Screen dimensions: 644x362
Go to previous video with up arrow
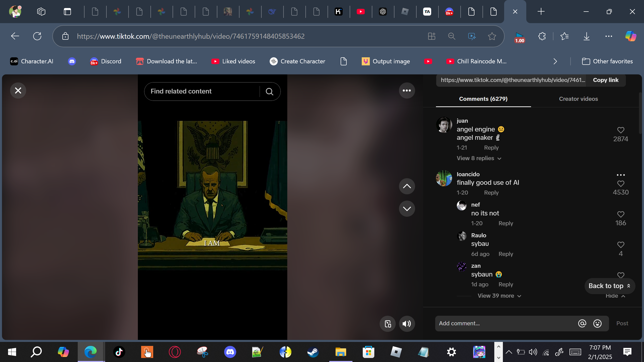[407, 186]
